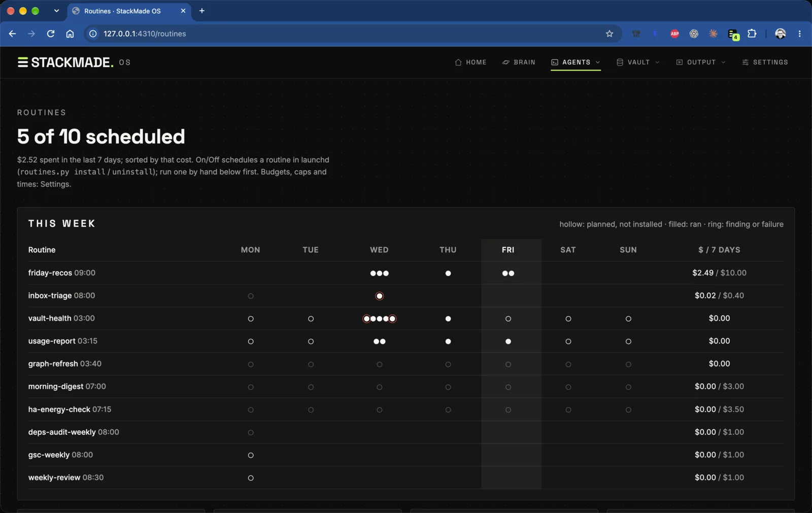Click the friday-recos routine name

point(50,273)
